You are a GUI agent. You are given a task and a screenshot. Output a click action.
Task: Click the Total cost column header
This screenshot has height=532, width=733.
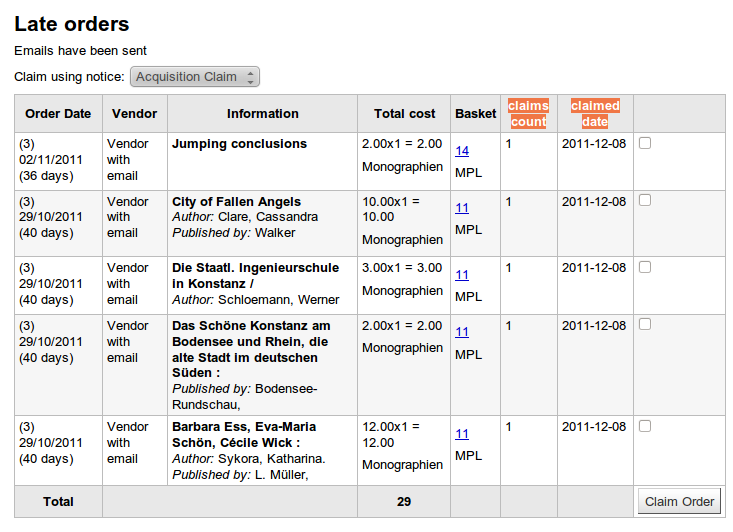click(x=404, y=114)
